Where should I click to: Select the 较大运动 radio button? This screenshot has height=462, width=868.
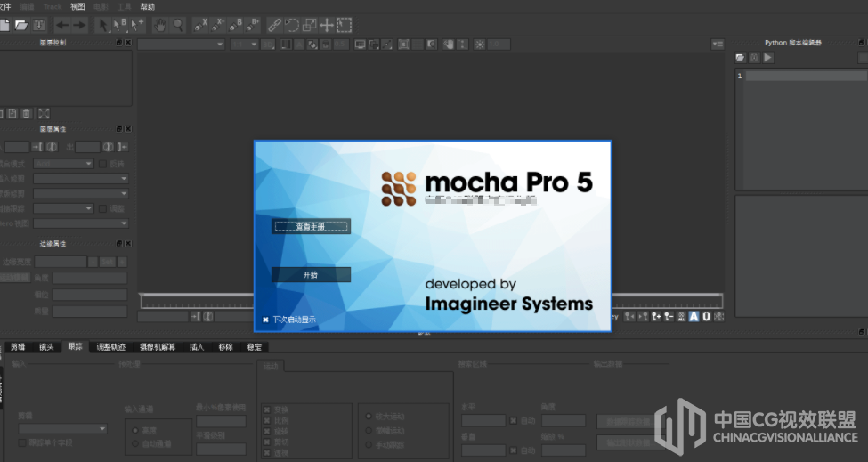coord(369,416)
